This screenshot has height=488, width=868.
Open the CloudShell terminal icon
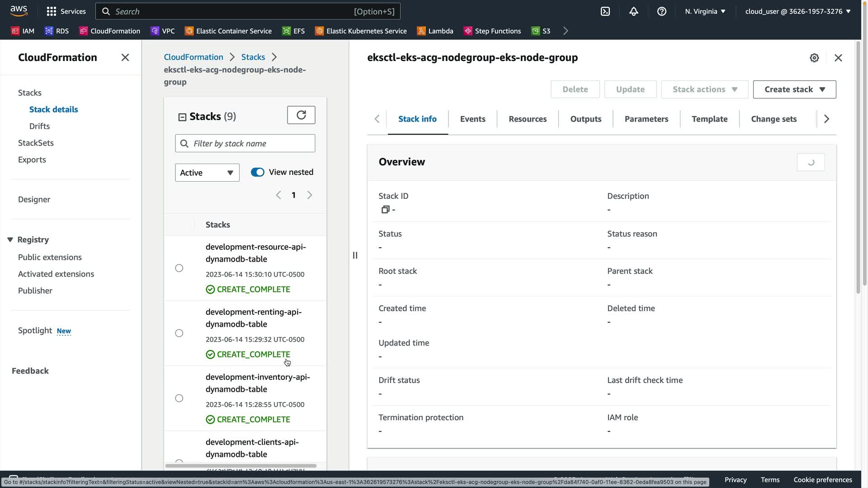[605, 11]
